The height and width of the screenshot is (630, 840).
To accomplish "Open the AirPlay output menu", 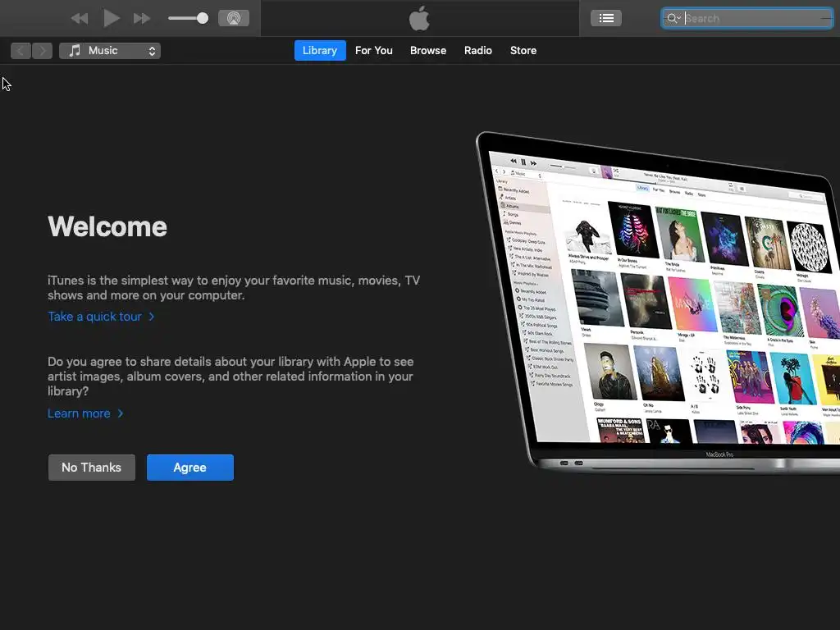I will click(x=234, y=18).
